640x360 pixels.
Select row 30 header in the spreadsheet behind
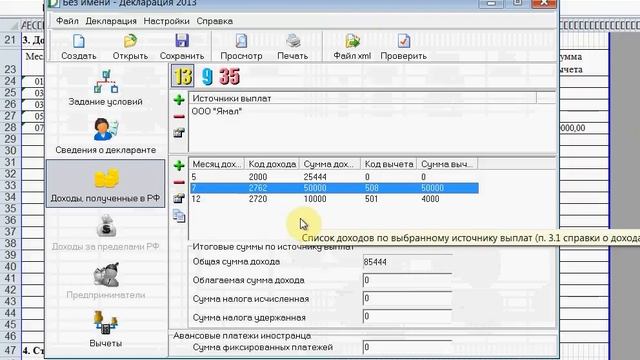(x=10, y=151)
